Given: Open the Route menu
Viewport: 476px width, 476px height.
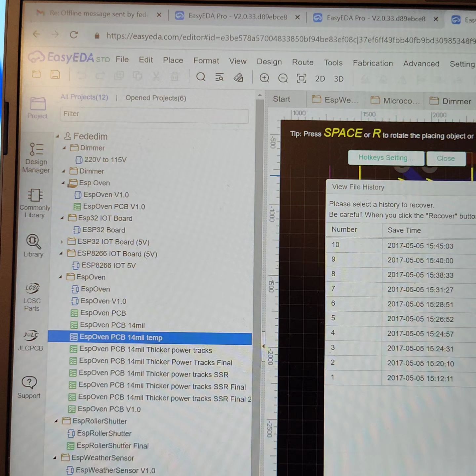Looking at the screenshot, I should [303, 62].
